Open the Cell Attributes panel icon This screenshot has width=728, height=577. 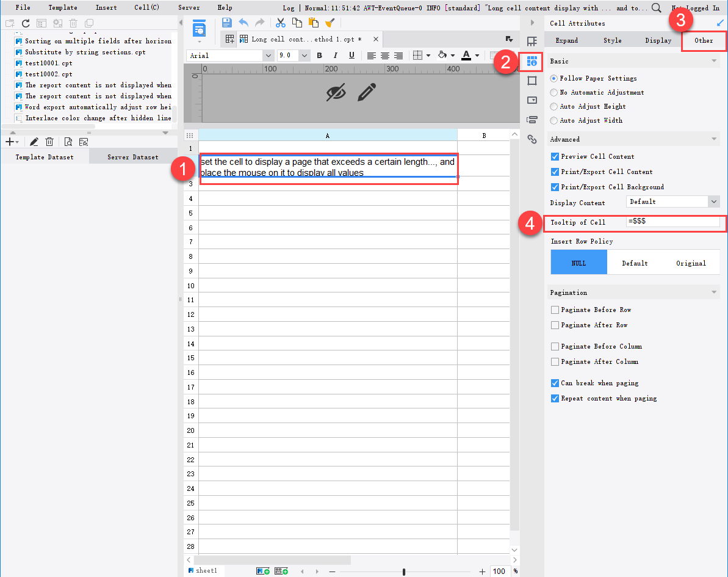532,61
